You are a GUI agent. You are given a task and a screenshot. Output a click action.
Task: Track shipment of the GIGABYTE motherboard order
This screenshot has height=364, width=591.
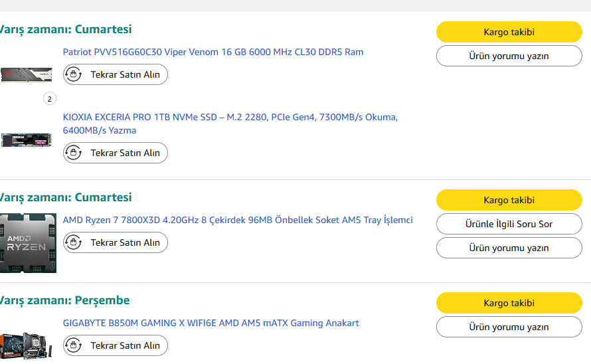[x=509, y=303]
